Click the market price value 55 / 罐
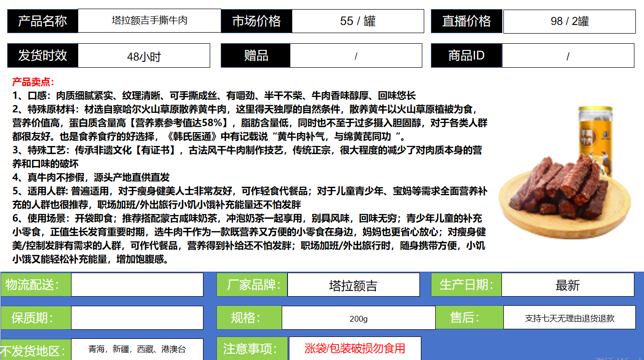Viewport: 644px width, 360px height. point(358,21)
